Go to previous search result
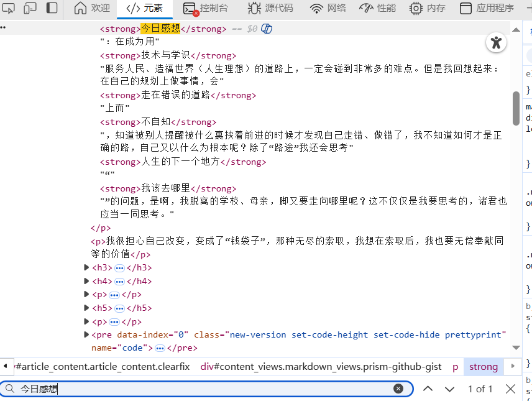This screenshot has width=532, height=401. pyautogui.click(x=428, y=389)
